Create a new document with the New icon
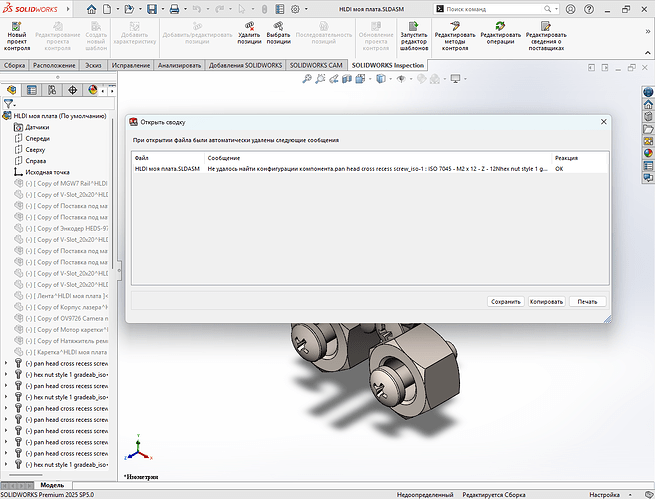Viewport: 655px width, 499px height. click(x=107, y=9)
